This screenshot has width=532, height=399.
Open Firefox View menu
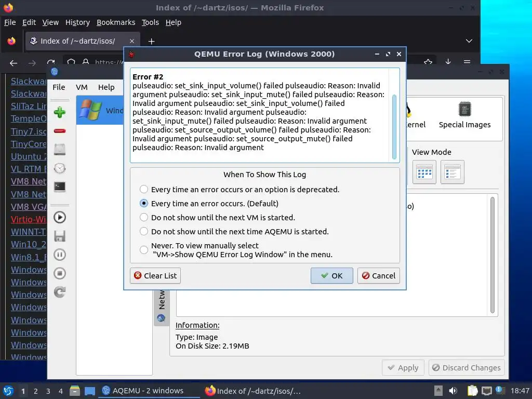click(50, 22)
